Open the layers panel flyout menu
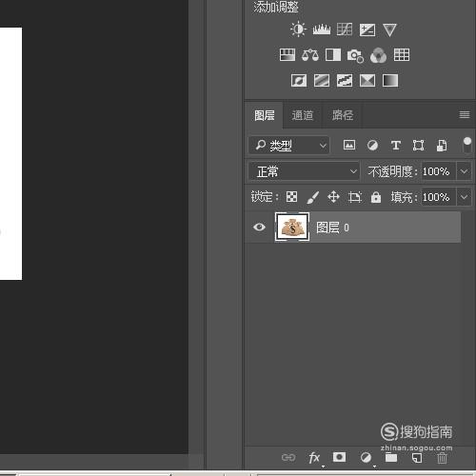The image size is (476, 476). pyautogui.click(x=465, y=114)
